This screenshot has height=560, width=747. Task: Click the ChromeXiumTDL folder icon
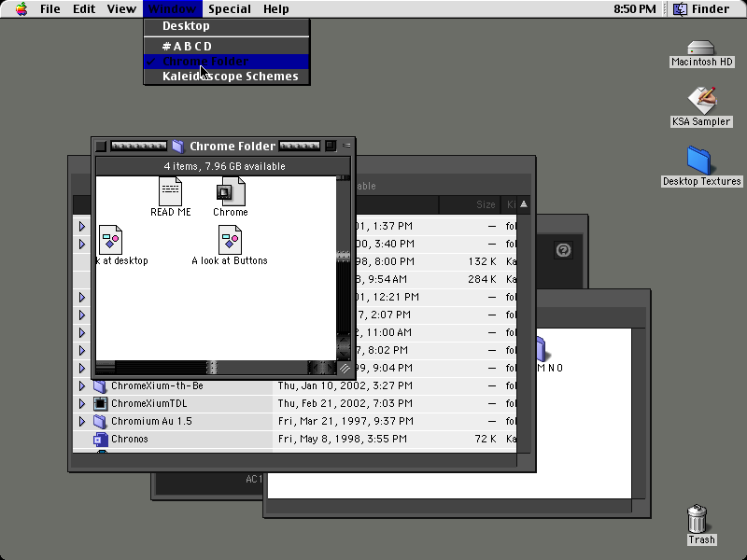[100, 403]
